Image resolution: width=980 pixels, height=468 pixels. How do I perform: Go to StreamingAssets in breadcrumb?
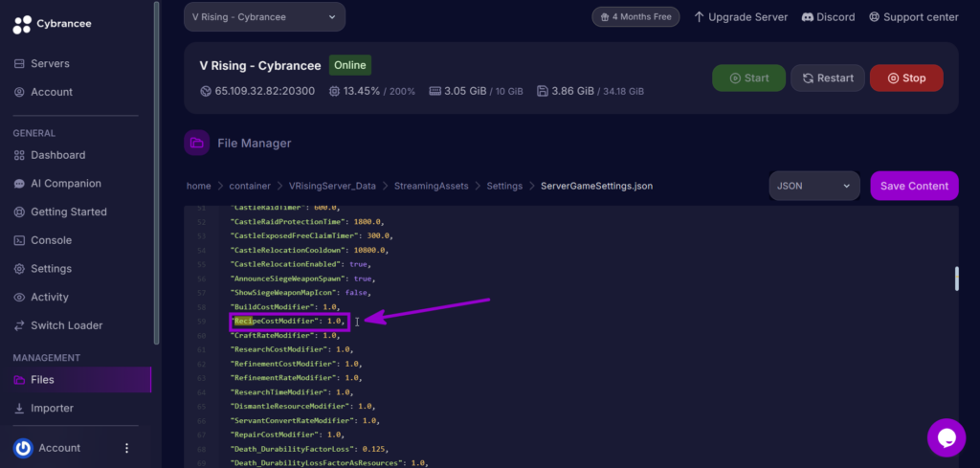coord(432,187)
